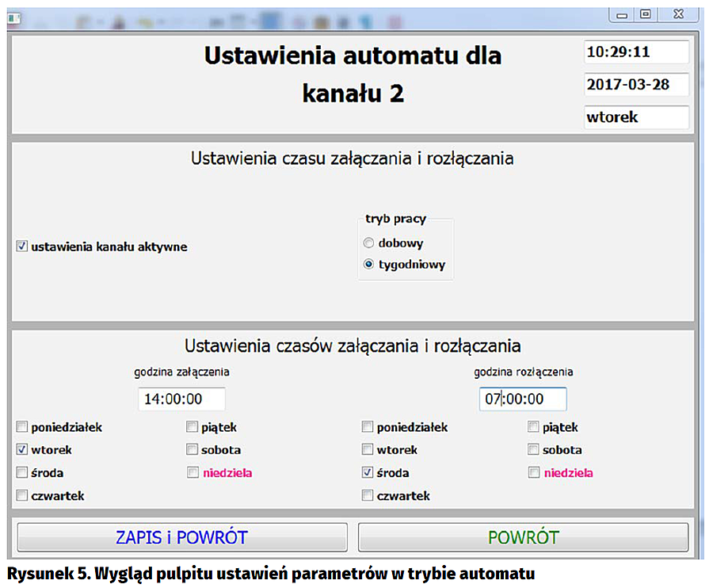Uncheck 'wtorek' under godzina załączenia
The width and height of the screenshot is (713, 588).
(x=22, y=450)
